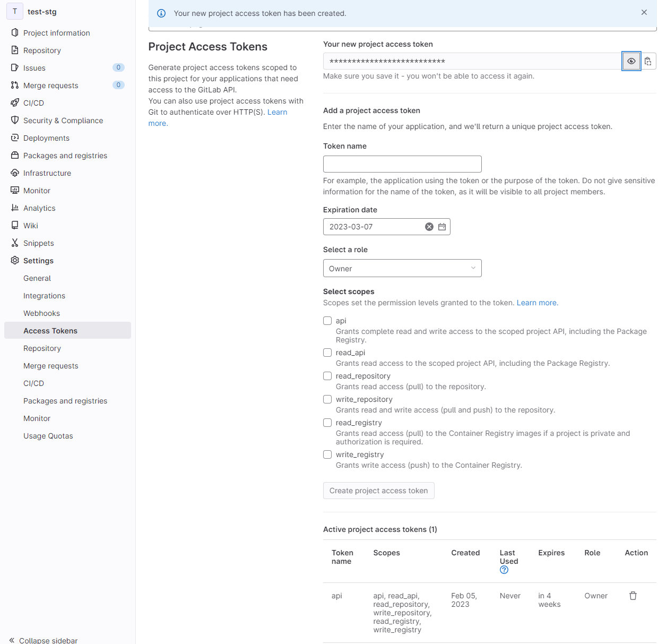This screenshot has height=644, width=667.
Task: Revoke the api token with trash icon
Action: [x=633, y=596]
